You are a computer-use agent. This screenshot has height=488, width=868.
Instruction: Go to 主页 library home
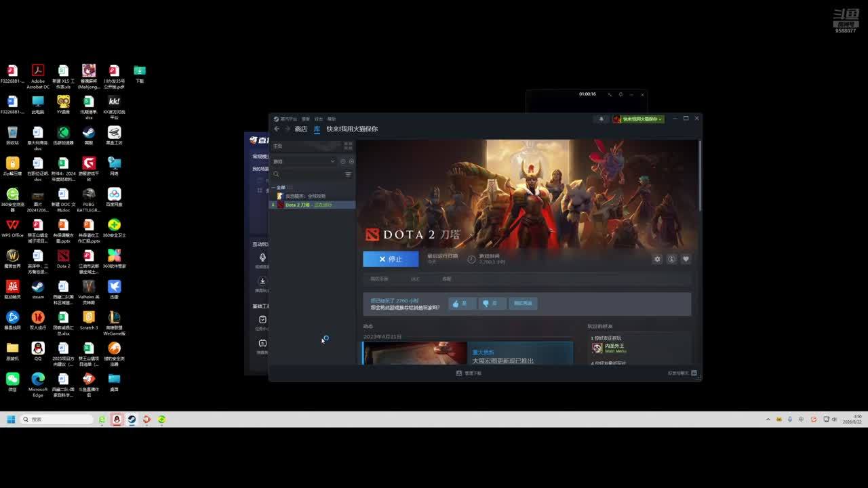pyautogui.click(x=305, y=146)
